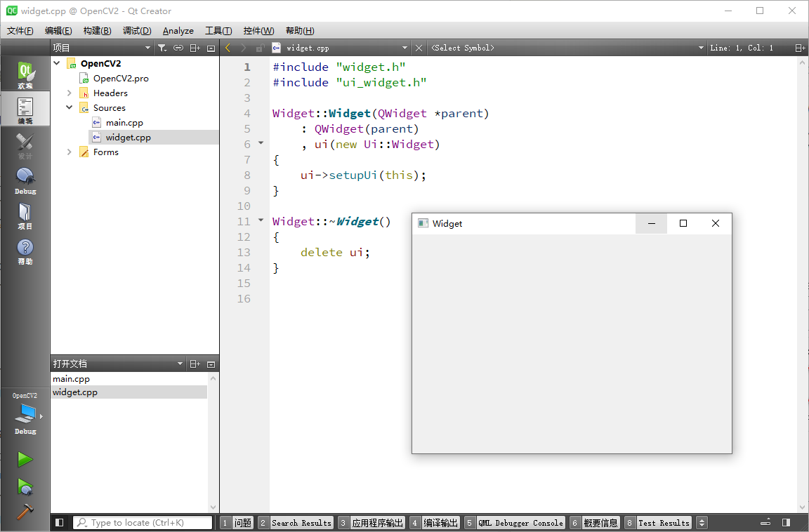Expand the Forms folder
Viewport: 809px width, 532px height.
pos(69,152)
